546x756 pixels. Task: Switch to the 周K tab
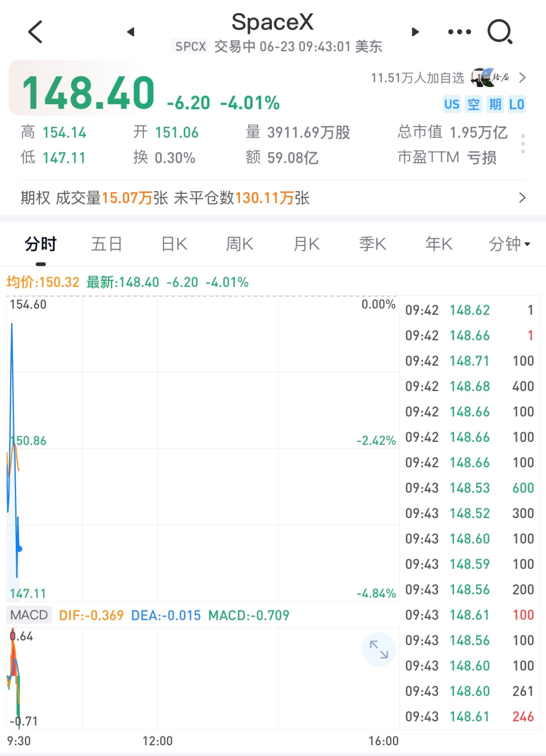pyautogui.click(x=240, y=244)
